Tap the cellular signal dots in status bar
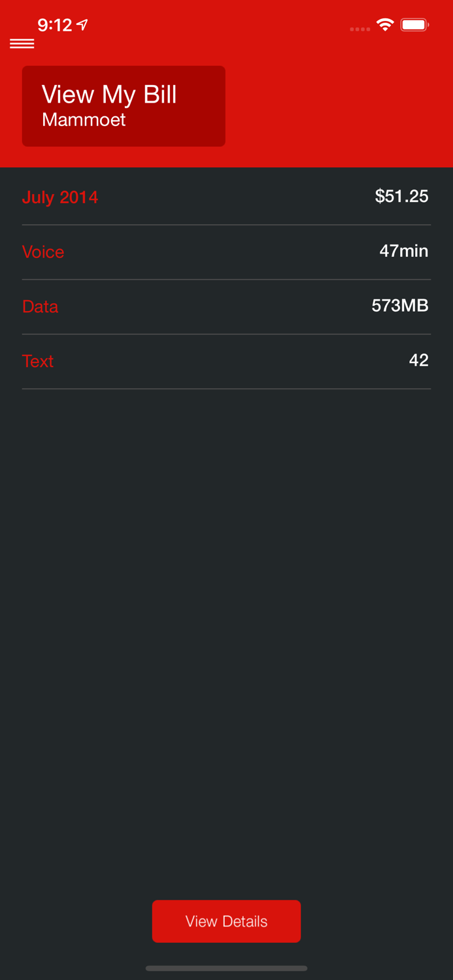 360,29
